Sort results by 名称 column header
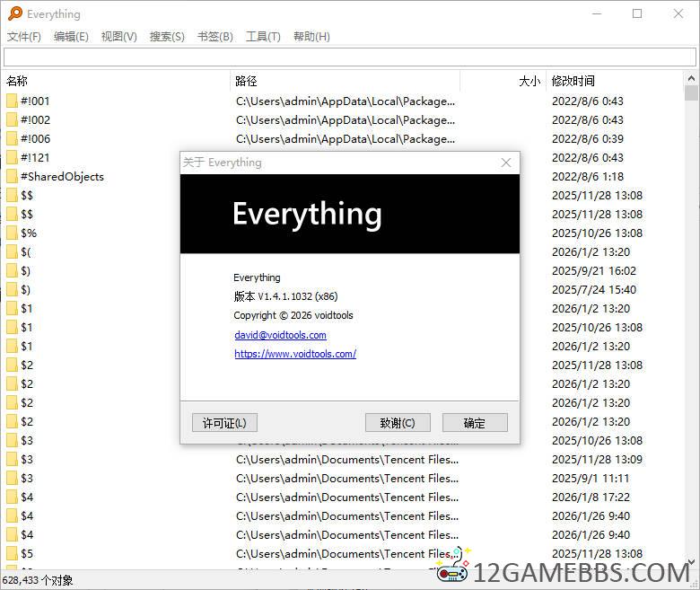Image resolution: width=700 pixels, height=590 pixels. (x=17, y=81)
